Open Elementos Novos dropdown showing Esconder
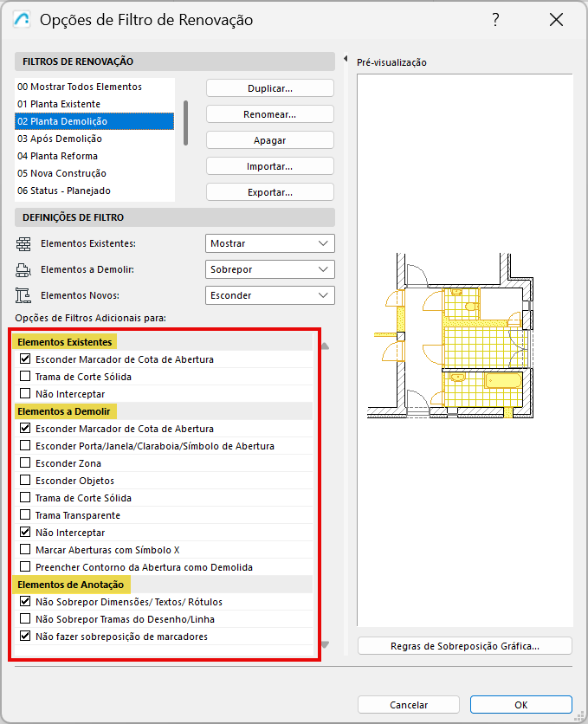The image size is (588, 724). click(270, 295)
